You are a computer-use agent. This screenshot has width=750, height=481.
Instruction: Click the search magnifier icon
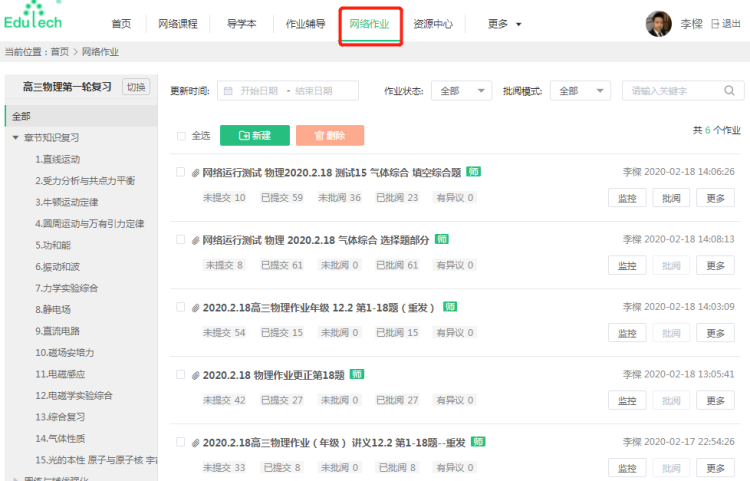coord(731,91)
